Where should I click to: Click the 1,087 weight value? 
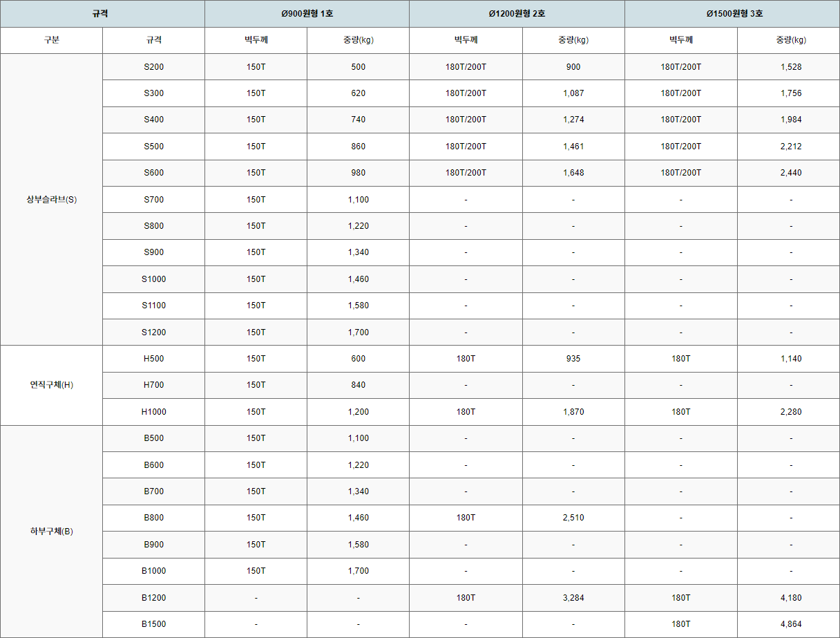pyautogui.click(x=573, y=93)
